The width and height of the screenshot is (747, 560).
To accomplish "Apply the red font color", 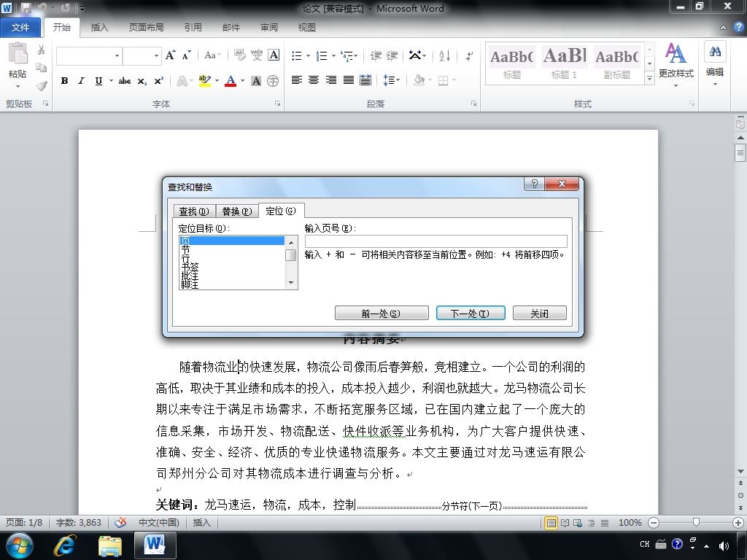I will 231,81.
